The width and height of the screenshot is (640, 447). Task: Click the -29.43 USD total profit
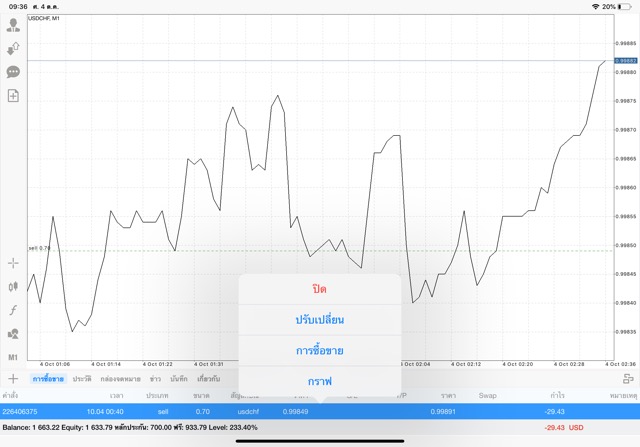tap(564, 427)
